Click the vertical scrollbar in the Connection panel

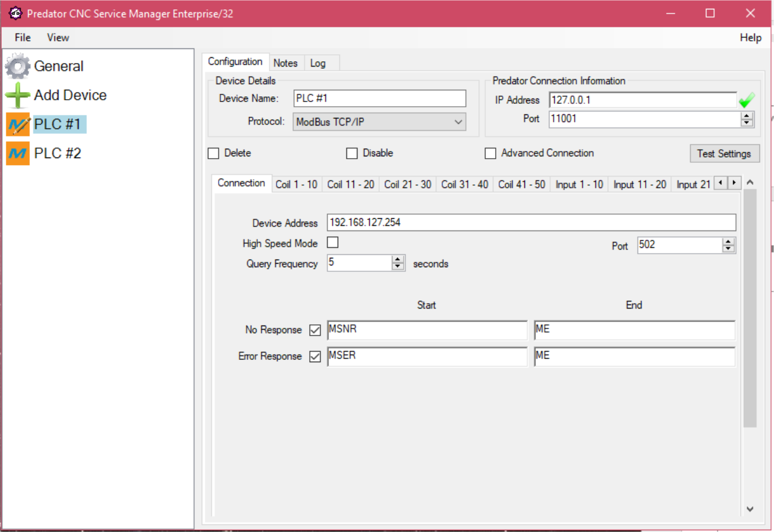pos(750,309)
